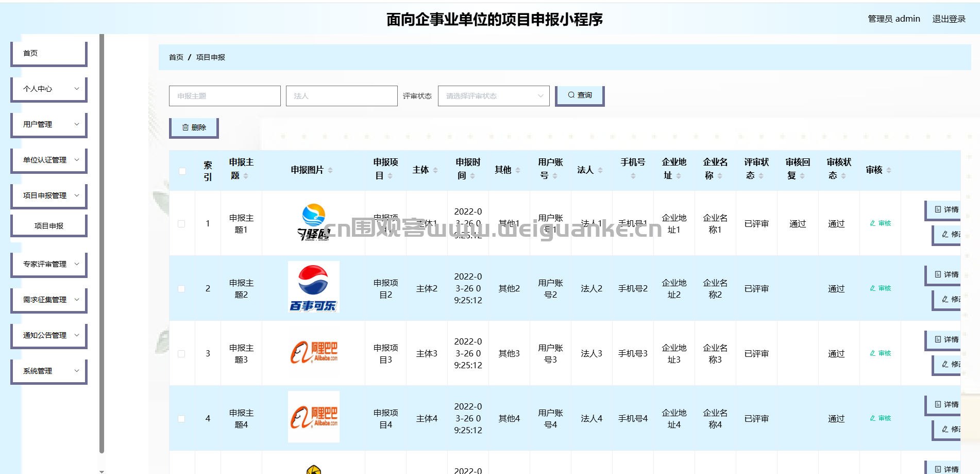Image resolution: width=980 pixels, height=474 pixels.
Task: Expand 通知公告管理 sidebar menu
Action: click(x=48, y=335)
